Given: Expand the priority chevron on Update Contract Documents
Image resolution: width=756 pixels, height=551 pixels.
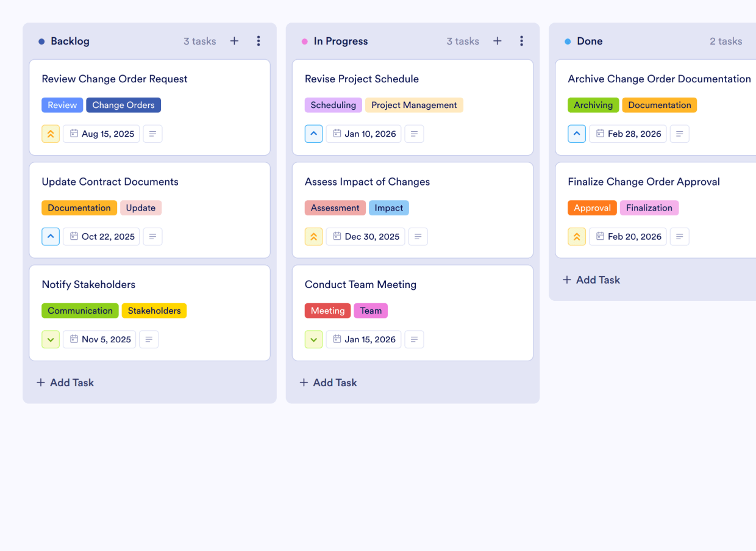Looking at the screenshot, I should [x=51, y=236].
